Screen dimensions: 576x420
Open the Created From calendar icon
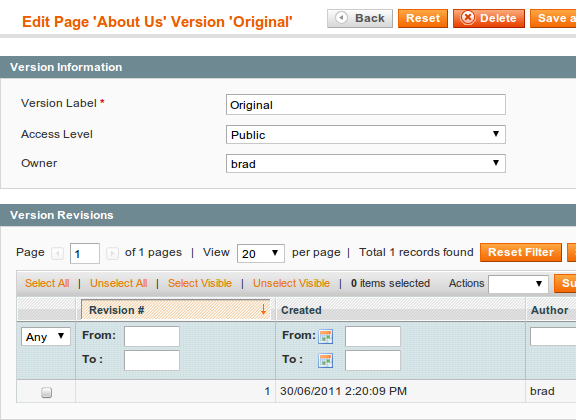(325, 336)
